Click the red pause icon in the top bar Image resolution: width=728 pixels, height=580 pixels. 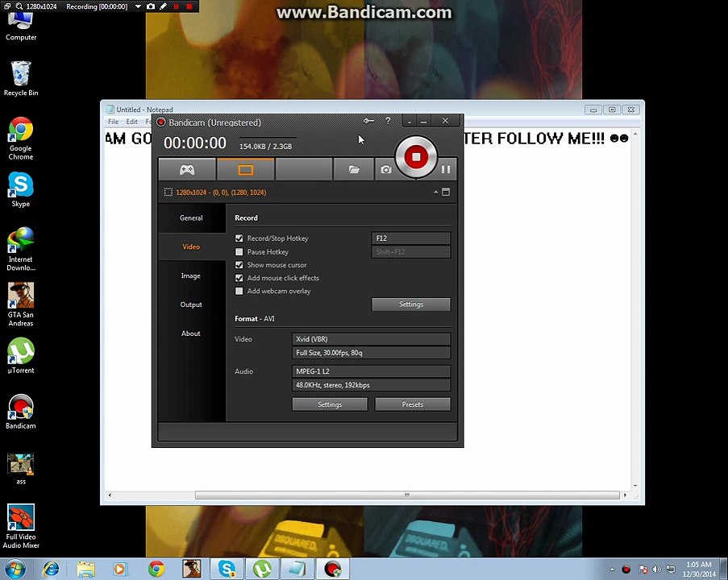coord(177,6)
